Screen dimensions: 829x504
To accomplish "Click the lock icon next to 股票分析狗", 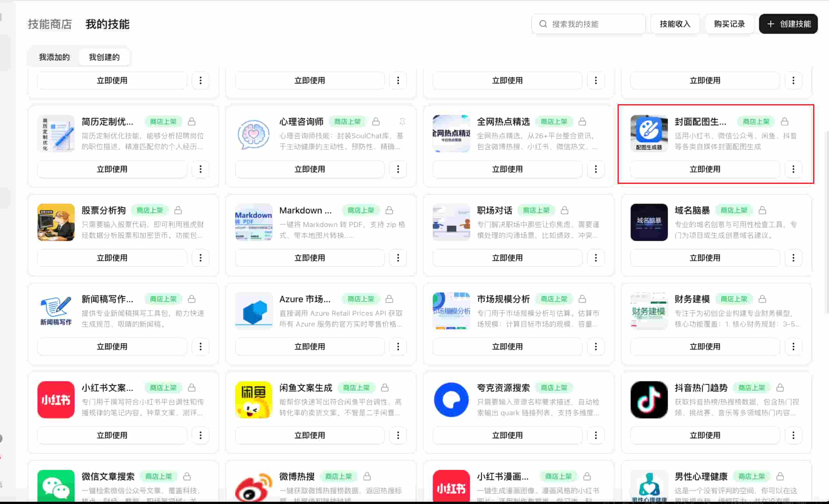I will (x=178, y=210).
